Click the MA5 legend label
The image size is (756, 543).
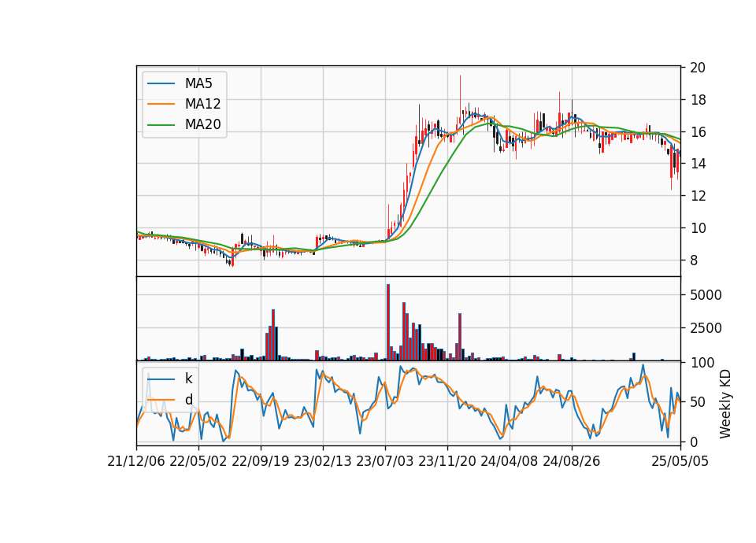pos(198,83)
